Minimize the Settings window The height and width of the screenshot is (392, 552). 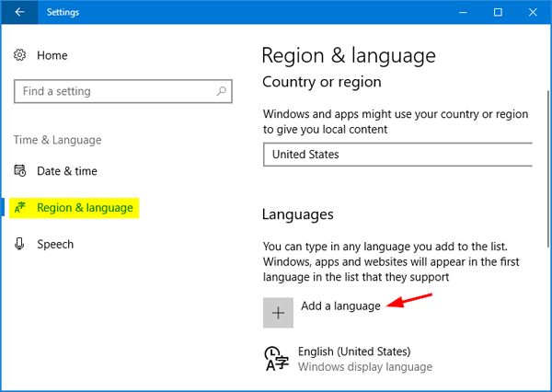(454, 12)
